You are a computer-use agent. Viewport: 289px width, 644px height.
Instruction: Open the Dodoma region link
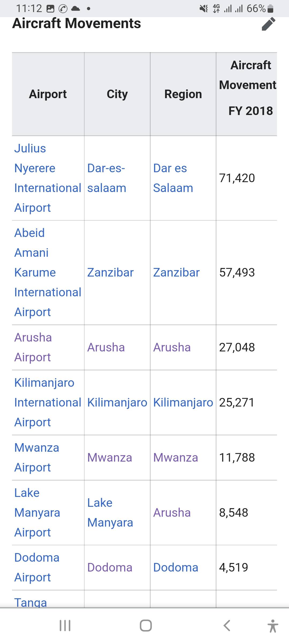click(x=176, y=568)
